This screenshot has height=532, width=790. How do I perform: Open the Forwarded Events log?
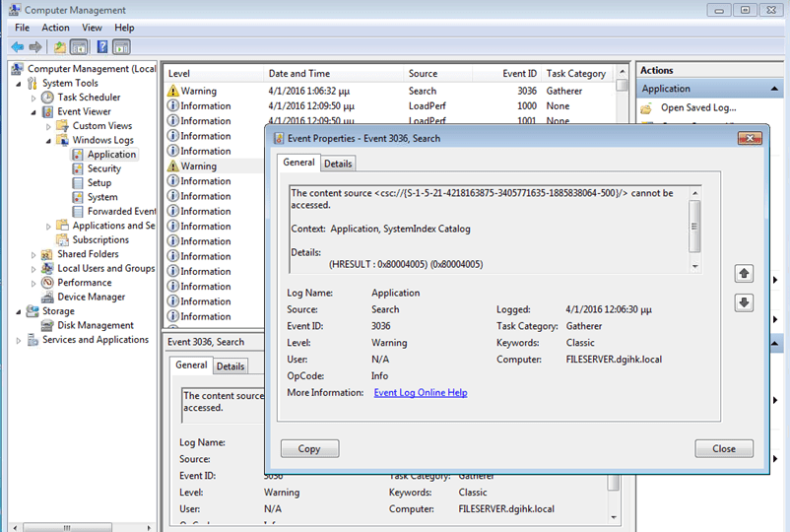click(x=121, y=211)
